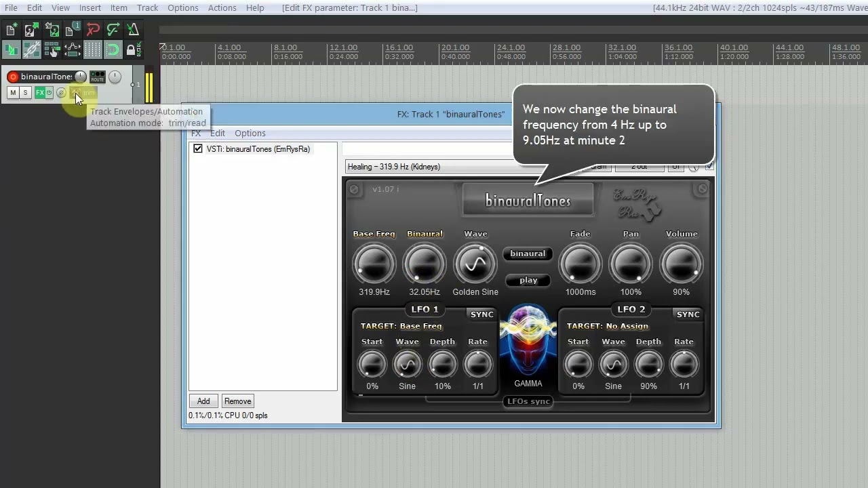868x488 pixels.
Task: Toggle the Metronome icon
Action: click(134, 29)
